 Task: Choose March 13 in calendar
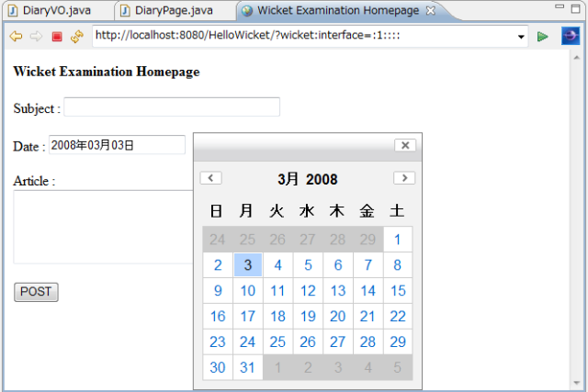[x=338, y=290]
